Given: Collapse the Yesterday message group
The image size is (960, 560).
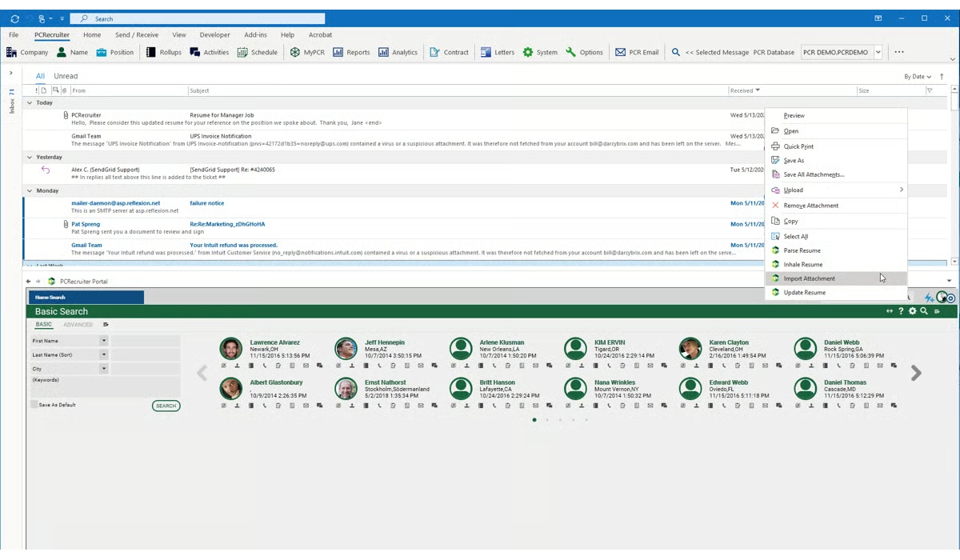Looking at the screenshot, I should [30, 157].
